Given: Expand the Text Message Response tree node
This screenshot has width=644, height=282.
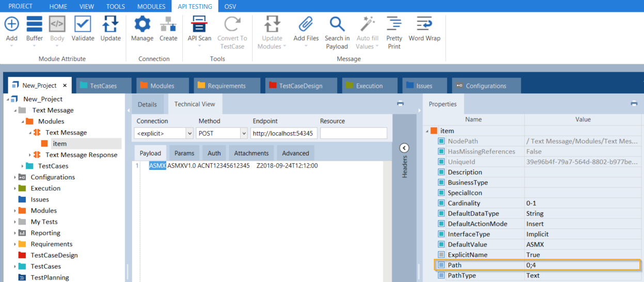Looking at the screenshot, I should (x=30, y=155).
